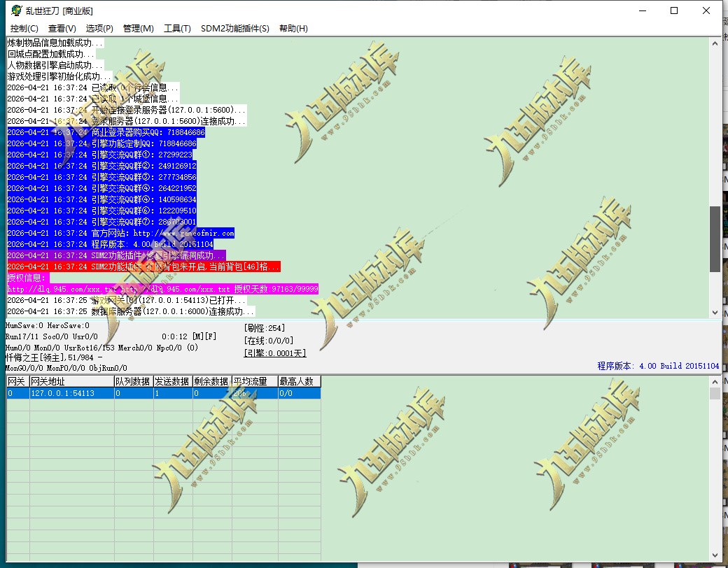
Task: Open the 工具(T) menu
Action: [177, 28]
